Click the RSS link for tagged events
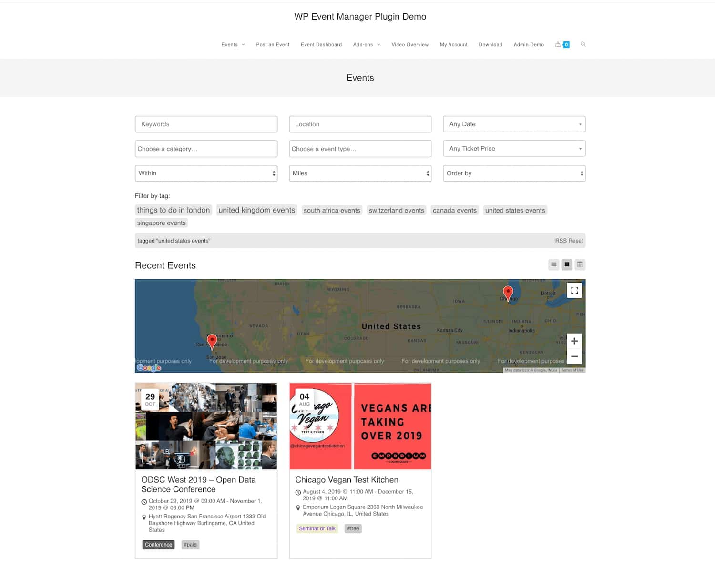This screenshot has height=588, width=715. 562,241
